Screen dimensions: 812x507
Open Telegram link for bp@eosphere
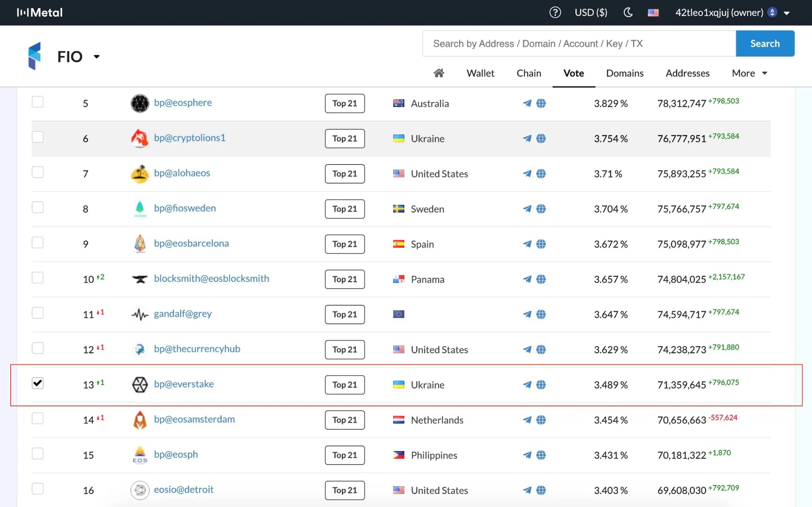pos(527,103)
